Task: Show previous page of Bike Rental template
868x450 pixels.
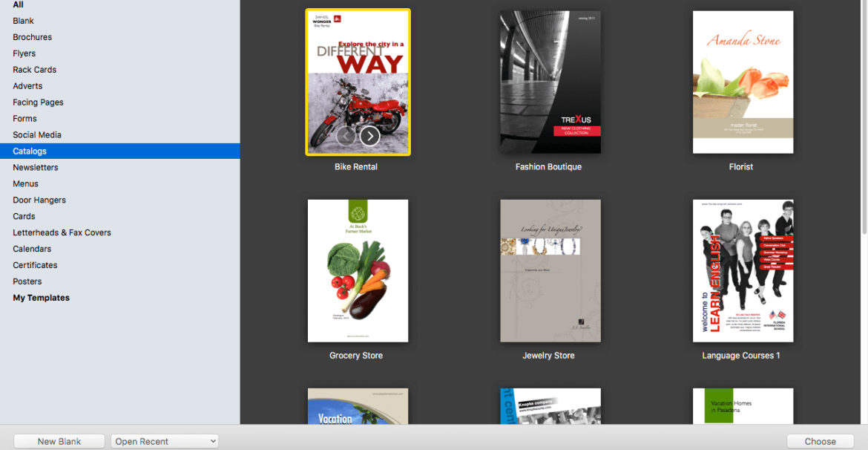Action: (x=346, y=136)
